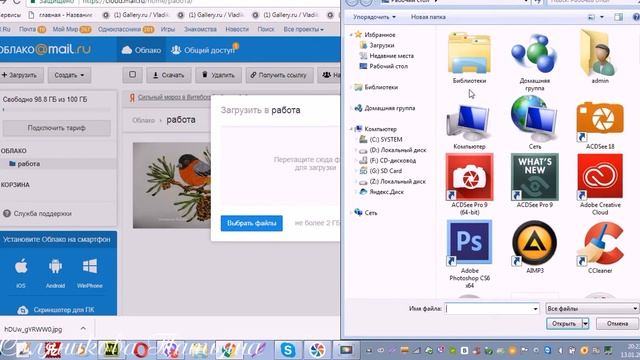Click the Облако breadcrumb link
Viewport: 640px width, 360px height.
coord(143,120)
